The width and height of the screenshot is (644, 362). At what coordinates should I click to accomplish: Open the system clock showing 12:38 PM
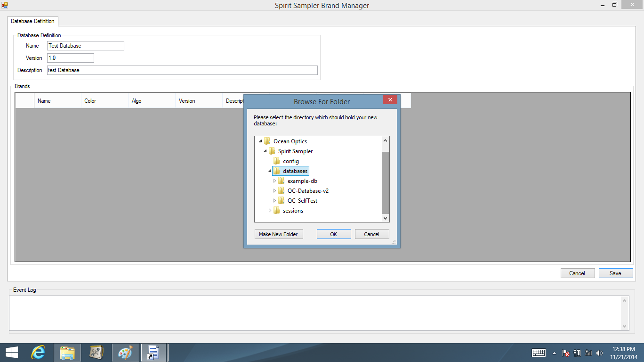tap(623, 353)
